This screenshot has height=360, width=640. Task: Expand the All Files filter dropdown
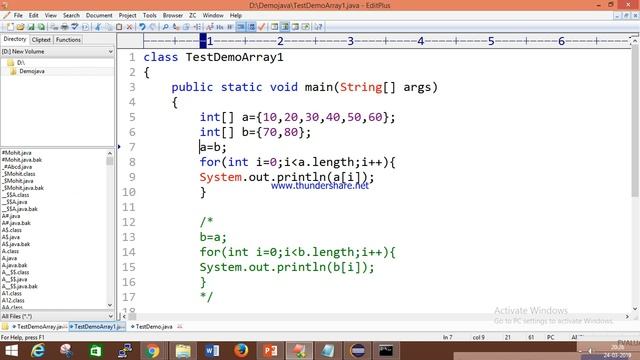tap(110, 316)
